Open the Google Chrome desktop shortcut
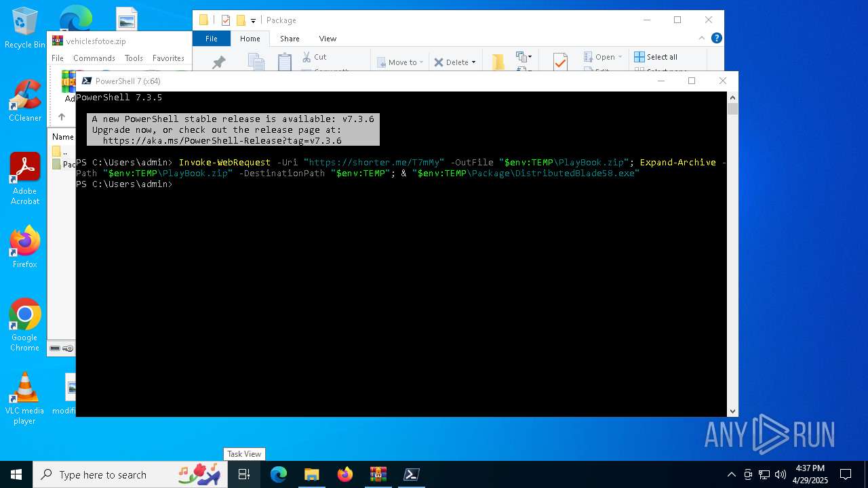 pyautogui.click(x=24, y=325)
